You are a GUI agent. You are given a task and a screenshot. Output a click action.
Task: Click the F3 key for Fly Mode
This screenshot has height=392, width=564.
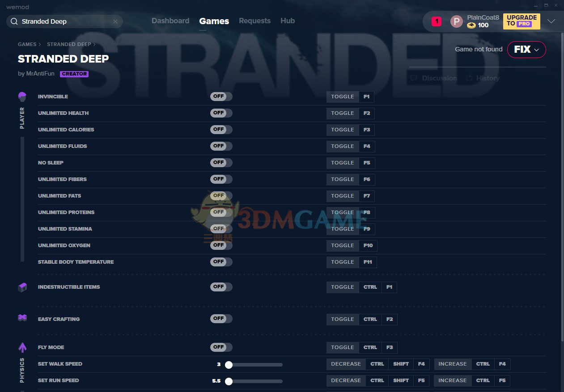click(390, 347)
